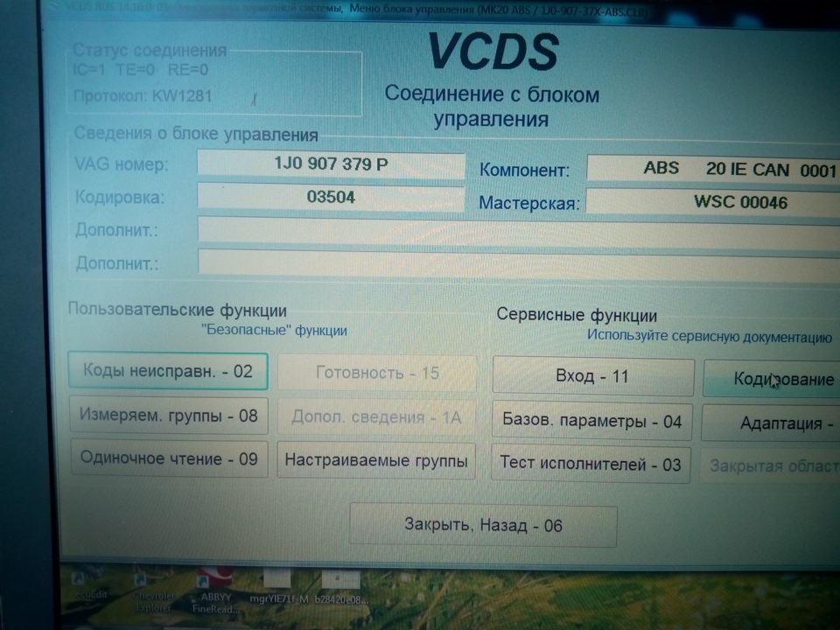840x630 pixels.
Task: Click the Компонент field ABS 20 IE CAN
Action: pos(714,169)
